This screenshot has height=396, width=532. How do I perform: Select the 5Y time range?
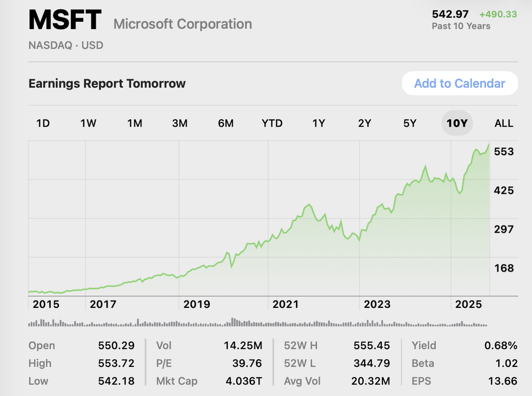(x=410, y=123)
